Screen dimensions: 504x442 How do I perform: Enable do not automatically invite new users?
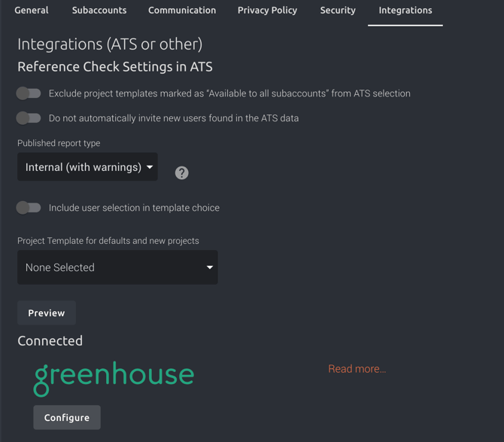(x=29, y=118)
